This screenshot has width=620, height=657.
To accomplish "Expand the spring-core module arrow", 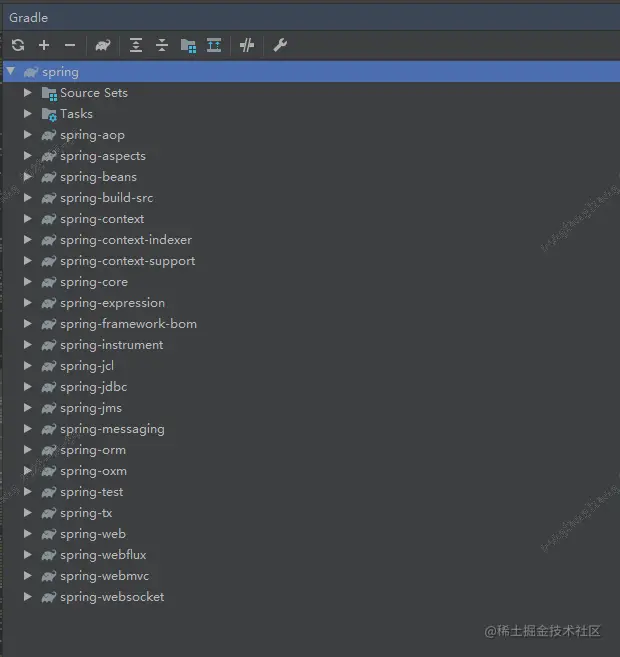I will (x=28, y=282).
